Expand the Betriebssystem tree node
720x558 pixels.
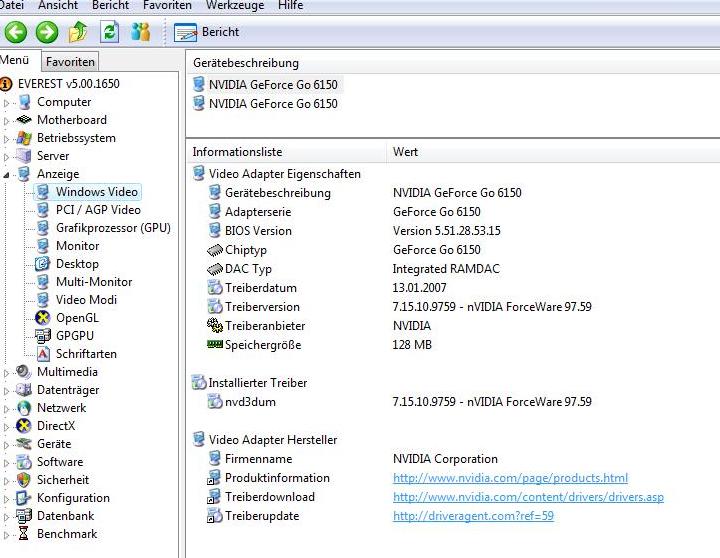tap(6, 139)
